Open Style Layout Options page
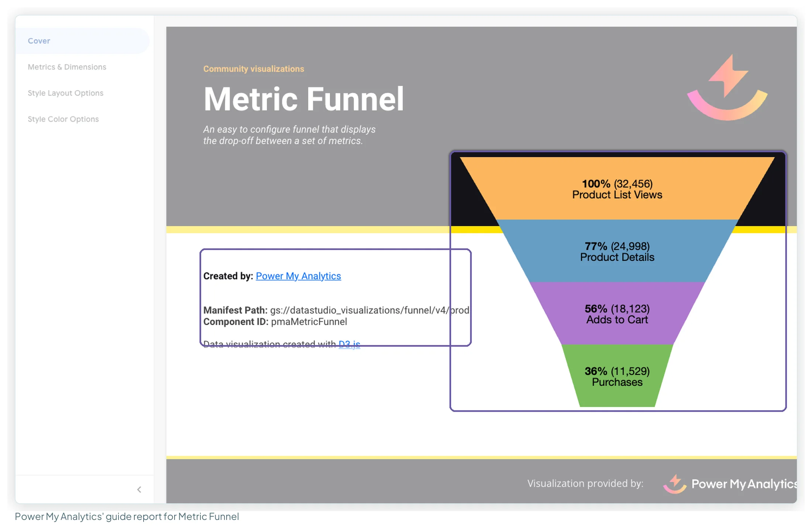This screenshot has height=531, width=812. point(65,93)
